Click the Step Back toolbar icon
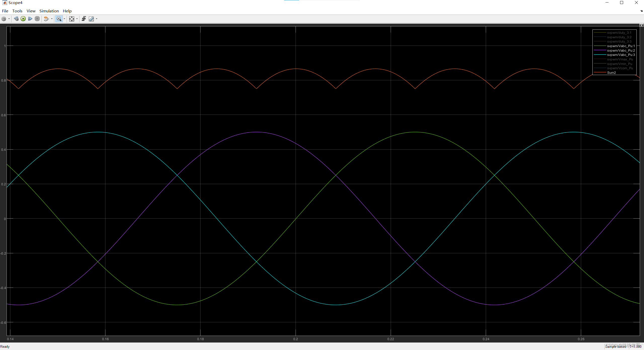The width and height of the screenshot is (644, 350). pos(16,19)
